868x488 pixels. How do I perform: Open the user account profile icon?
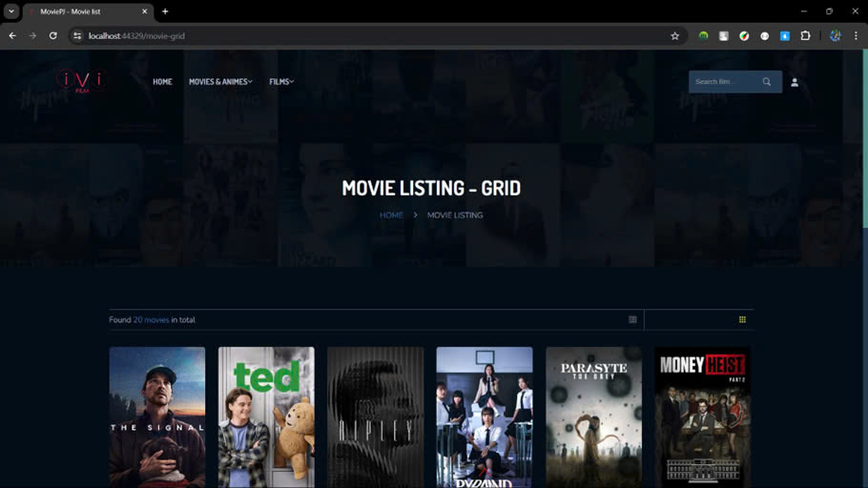pyautogui.click(x=795, y=82)
